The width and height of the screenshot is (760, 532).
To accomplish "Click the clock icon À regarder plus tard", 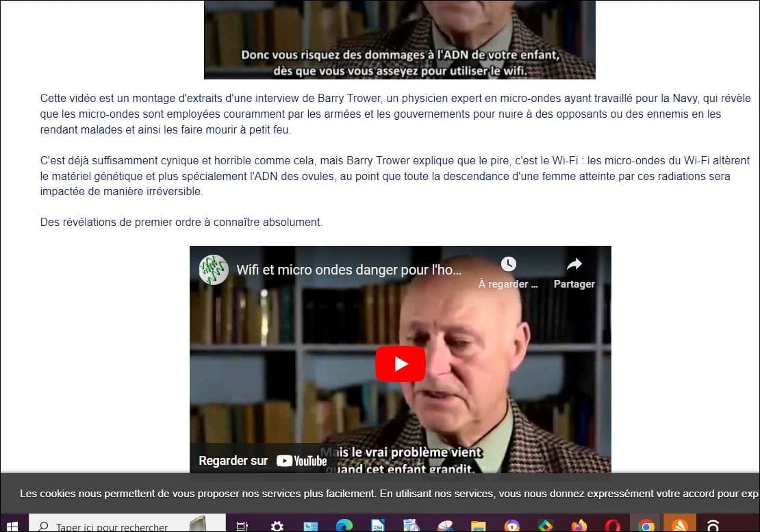I will pyautogui.click(x=508, y=264).
